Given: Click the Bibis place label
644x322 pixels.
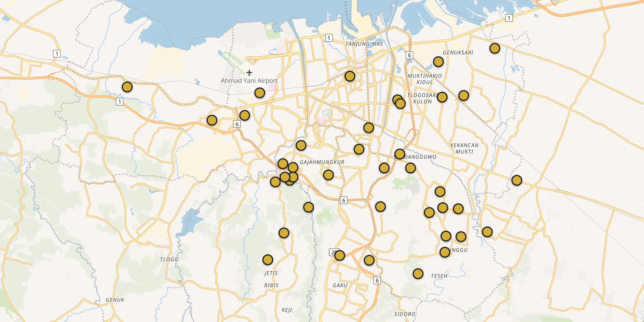Looking at the screenshot, I should pyautogui.click(x=271, y=285).
